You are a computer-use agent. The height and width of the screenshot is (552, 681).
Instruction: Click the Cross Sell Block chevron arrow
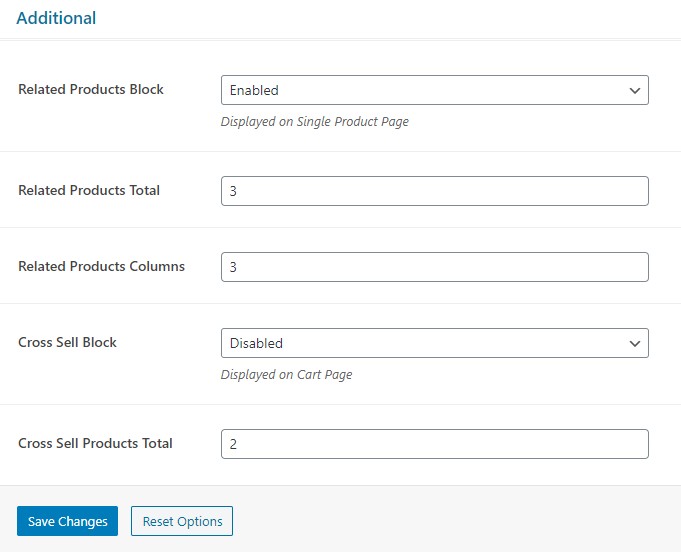(x=635, y=344)
